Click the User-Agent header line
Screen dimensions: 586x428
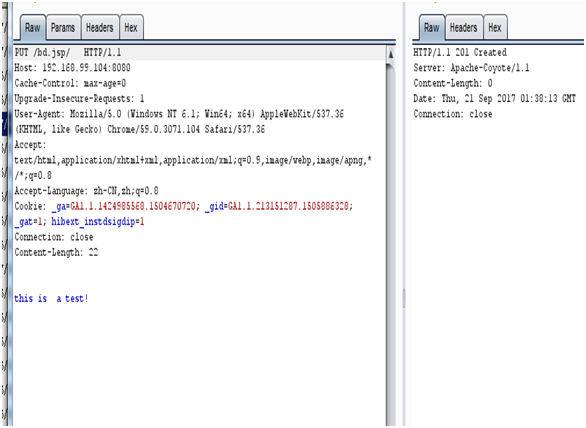click(x=179, y=114)
